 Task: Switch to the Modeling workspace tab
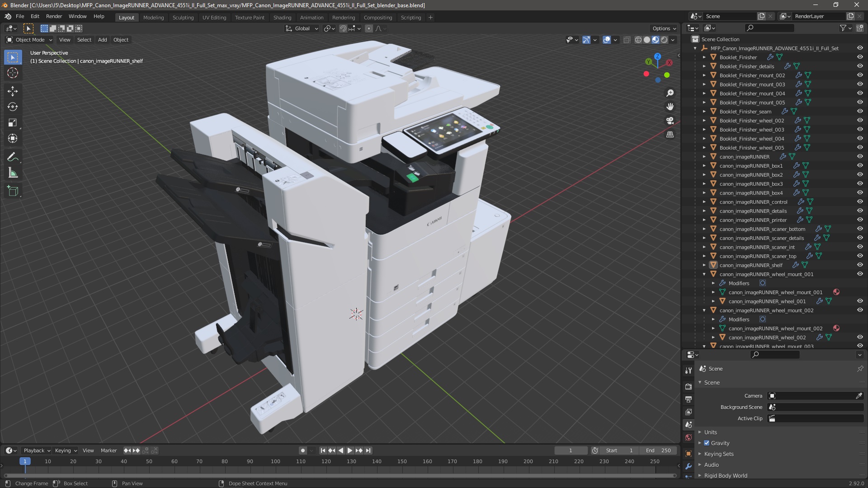(x=153, y=18)
